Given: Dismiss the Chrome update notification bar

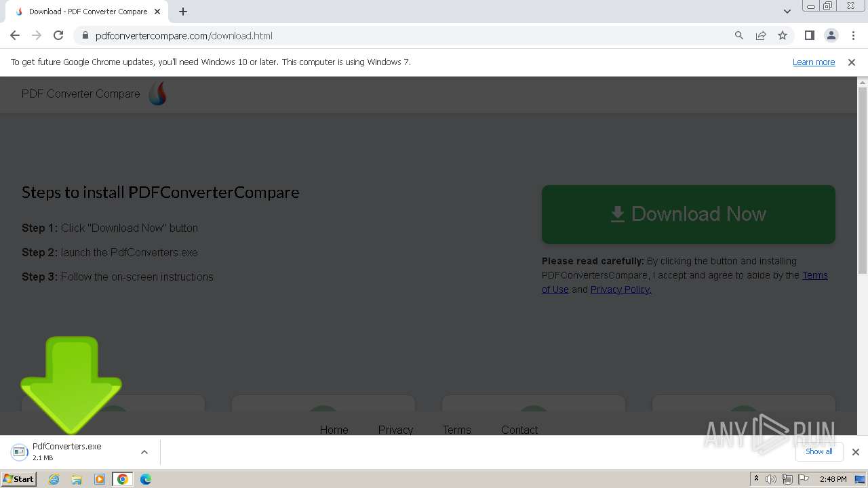Looking at the screenshot, I should click(852, 62).
